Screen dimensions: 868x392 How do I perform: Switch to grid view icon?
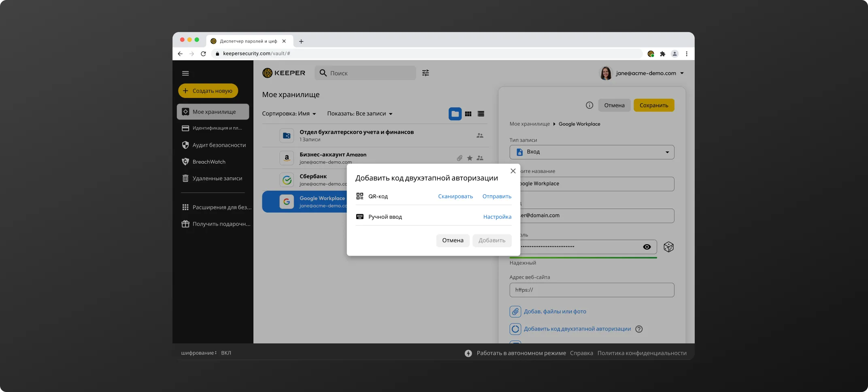tap(468, 114)
